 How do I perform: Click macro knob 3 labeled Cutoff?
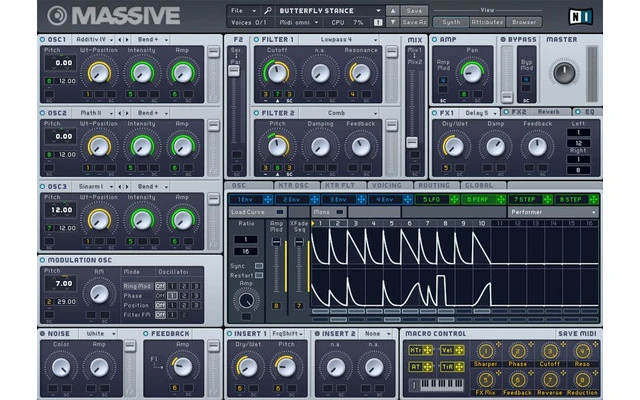550,351
